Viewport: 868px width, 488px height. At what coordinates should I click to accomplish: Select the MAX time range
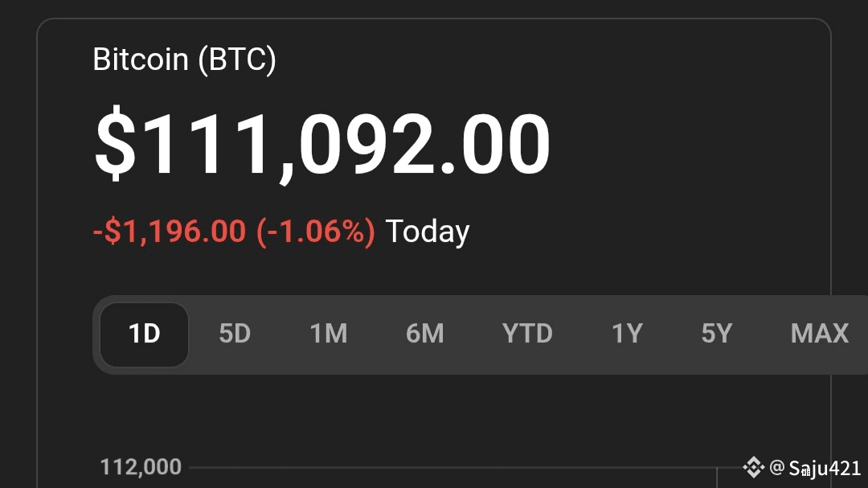819,334
